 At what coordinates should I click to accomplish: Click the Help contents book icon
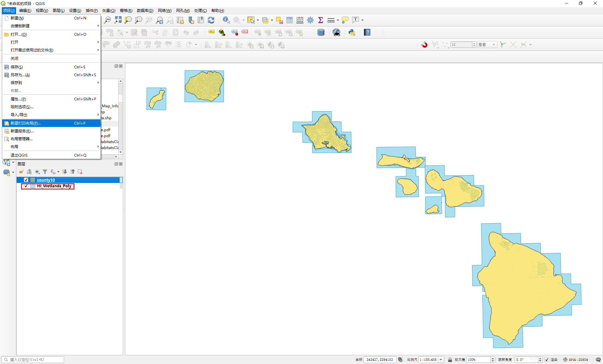[367, 32]
